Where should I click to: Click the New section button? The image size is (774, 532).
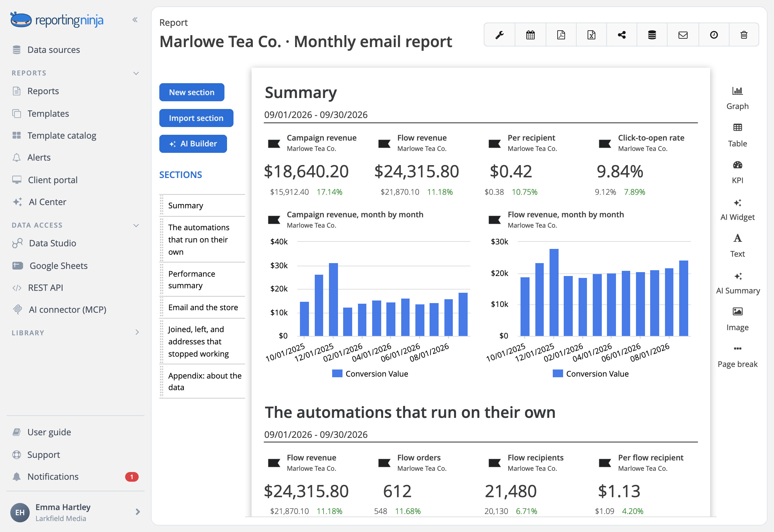coord(192,92)
